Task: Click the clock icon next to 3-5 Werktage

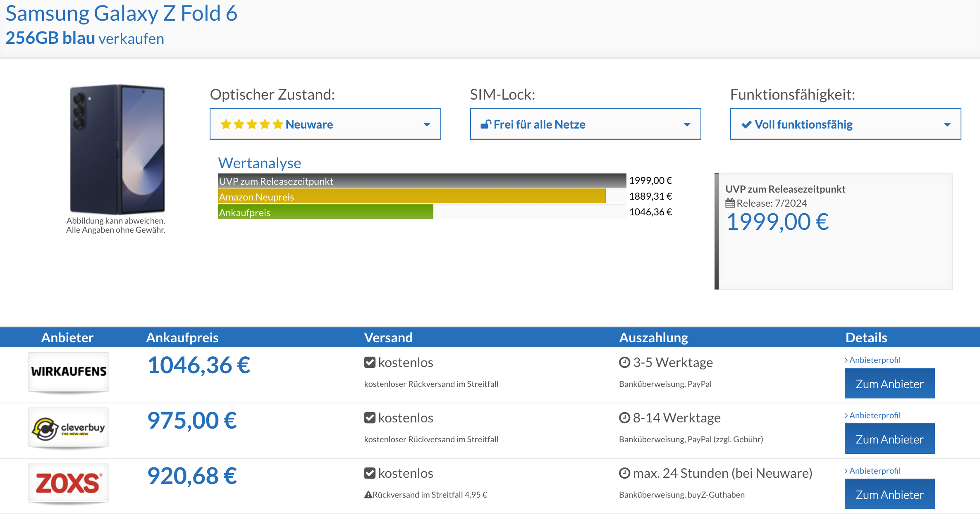Action: click(624, 362)
